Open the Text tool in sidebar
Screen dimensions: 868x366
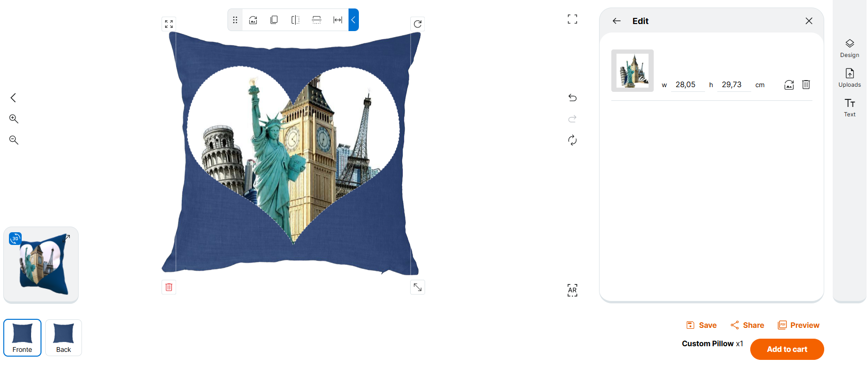pyautogui.click(x=850, y=107)
